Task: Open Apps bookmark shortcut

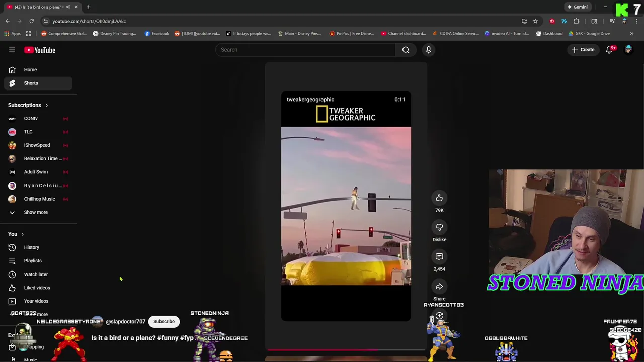Action: click(x=12, y=34)
